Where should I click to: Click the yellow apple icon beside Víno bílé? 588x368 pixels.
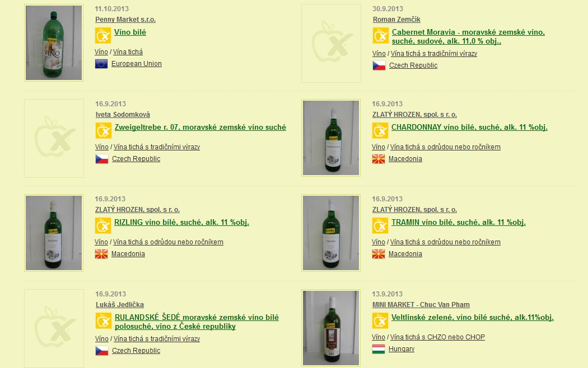[102, 36]
